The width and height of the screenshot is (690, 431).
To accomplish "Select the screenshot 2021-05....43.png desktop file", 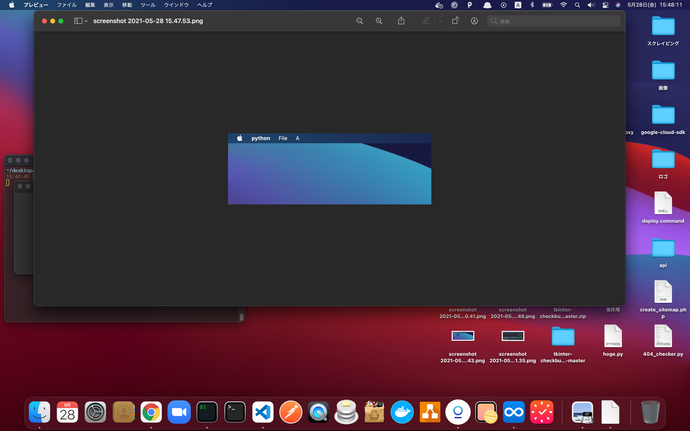I will click(x=463, y=346).
